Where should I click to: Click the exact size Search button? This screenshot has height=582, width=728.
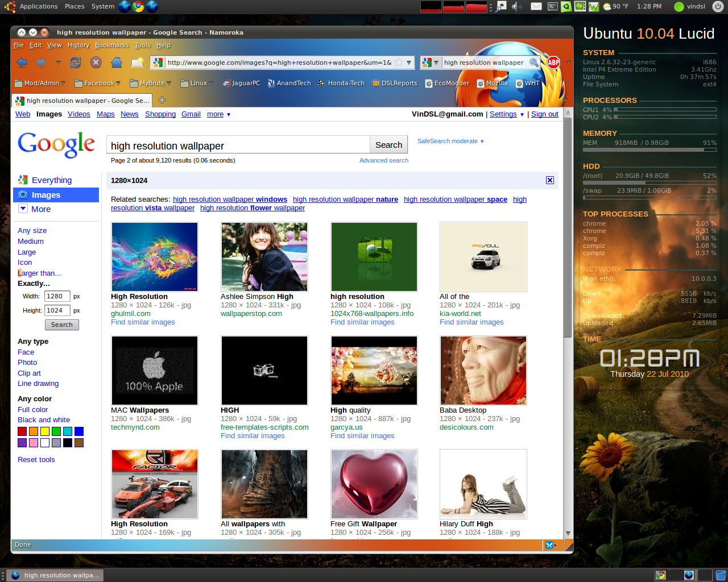point(62,325)
